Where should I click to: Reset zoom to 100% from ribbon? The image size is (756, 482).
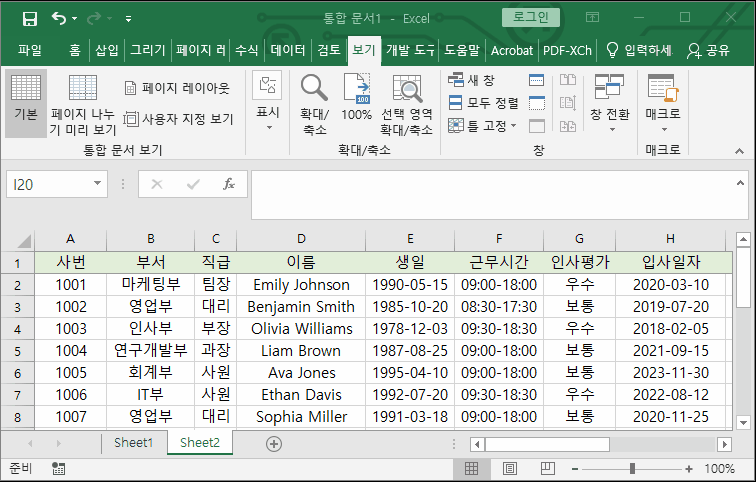[357, 97]
